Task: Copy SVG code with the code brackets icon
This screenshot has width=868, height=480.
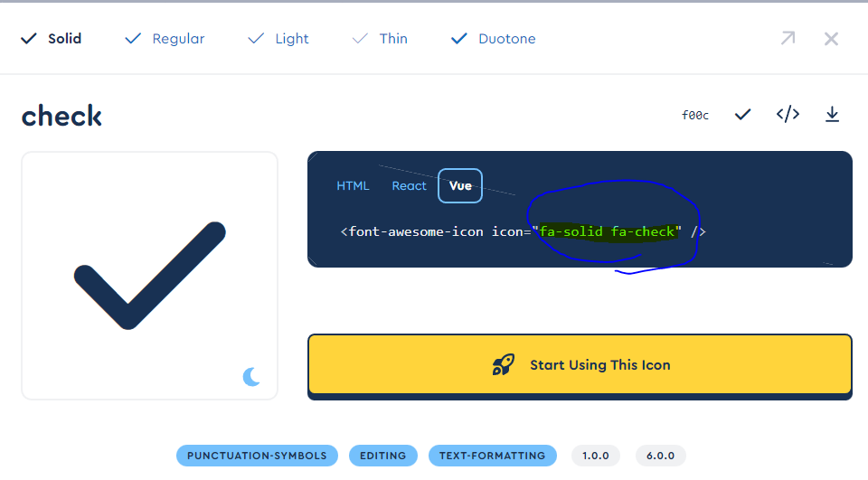Action: 788,114
